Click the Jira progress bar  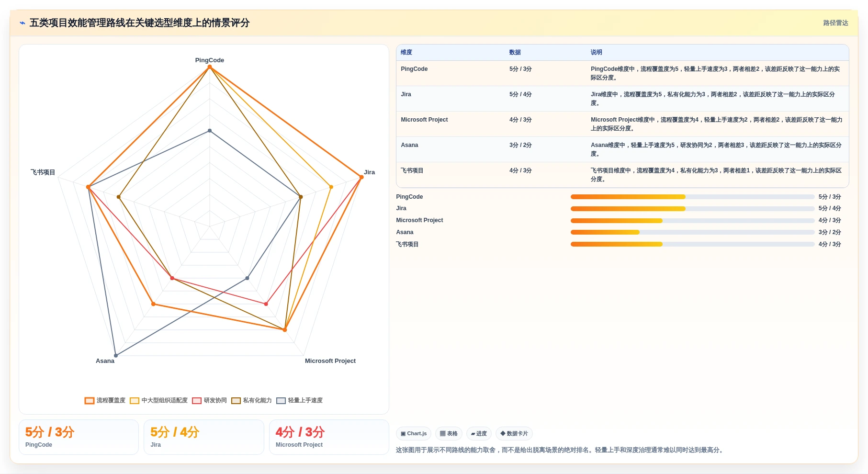point(692,209)
